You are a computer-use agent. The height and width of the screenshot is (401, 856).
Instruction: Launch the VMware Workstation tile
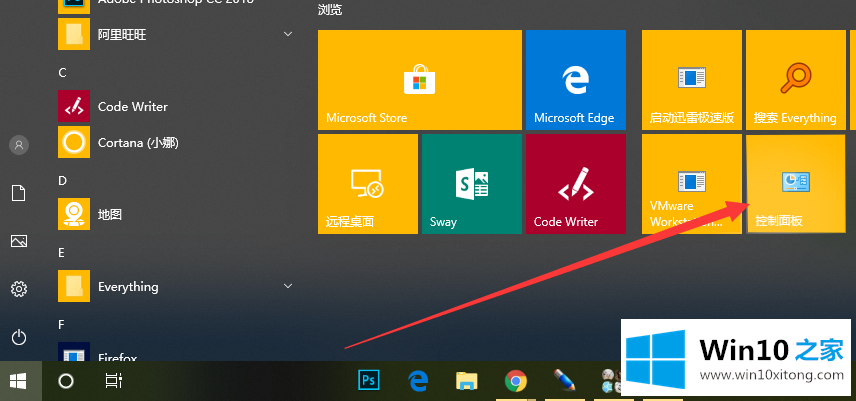click(692, 184)
